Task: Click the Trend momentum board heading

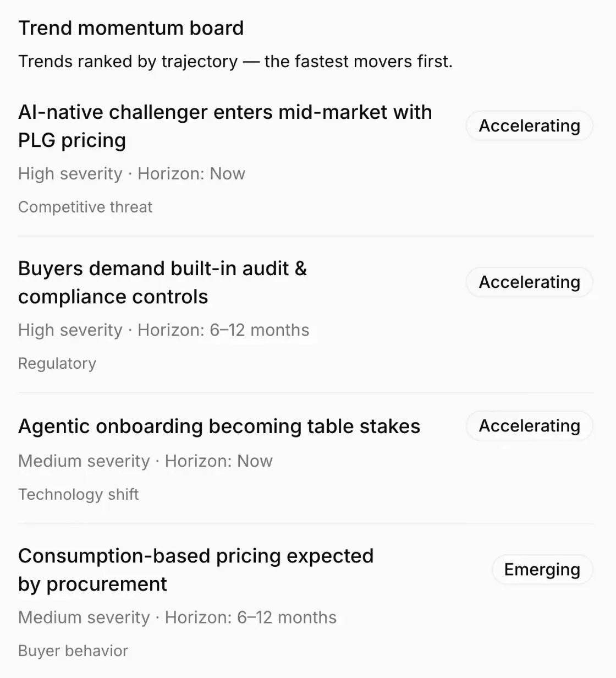Action: click(131, 28)
